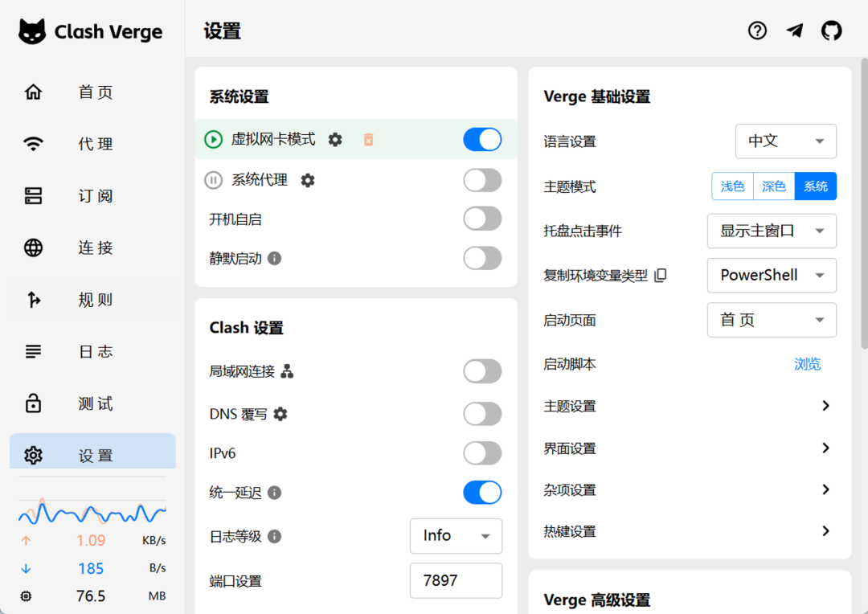The width and height of the screenshot is (868, 614).
Task: Click the server icon beside 订阅
Action: pos(33,195)
